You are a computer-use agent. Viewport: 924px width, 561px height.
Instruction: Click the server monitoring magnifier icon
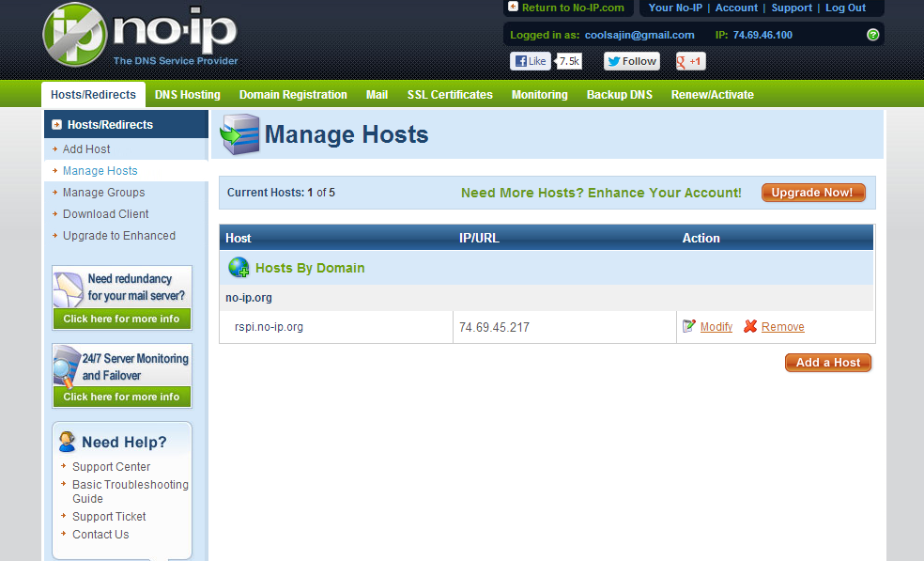(x=66, y=366)
